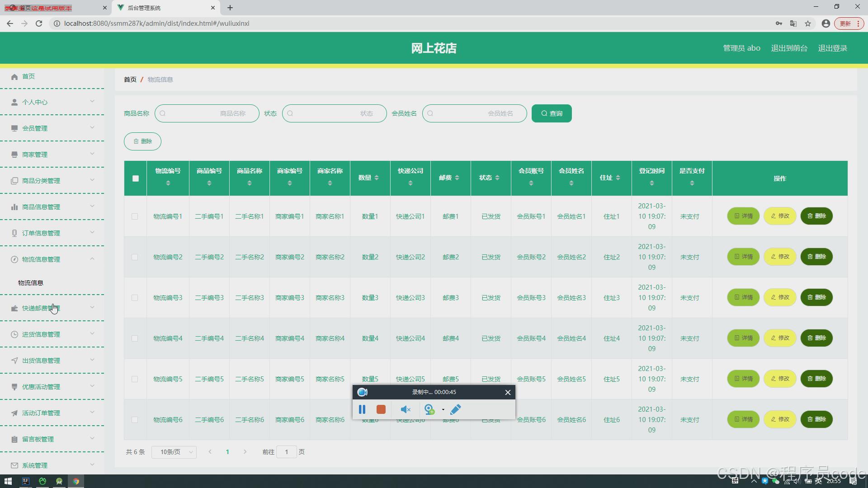Viewport: 868px width, 488px height.
Task: Stop recording with the red square
Action: click(x=381, y=409)
